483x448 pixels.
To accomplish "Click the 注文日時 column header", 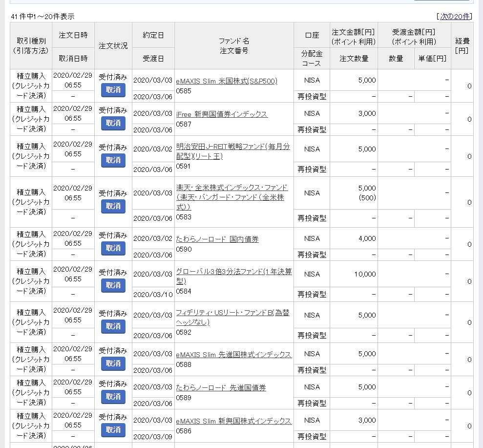I will click(73, 35).
